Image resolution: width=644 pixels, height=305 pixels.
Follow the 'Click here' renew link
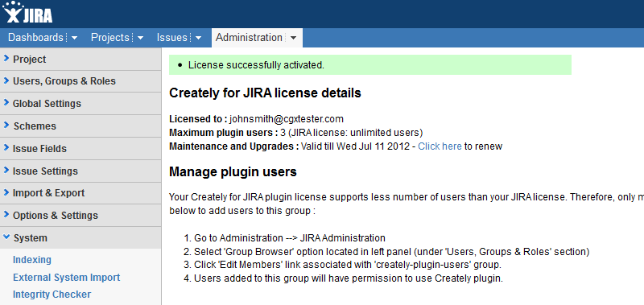(440, 146)
